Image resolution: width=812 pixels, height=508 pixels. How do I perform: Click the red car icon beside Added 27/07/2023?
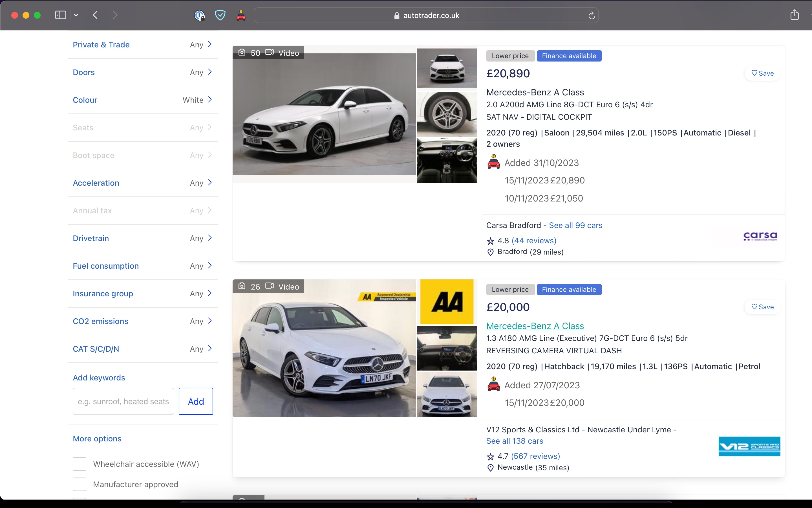pos(493,384)
